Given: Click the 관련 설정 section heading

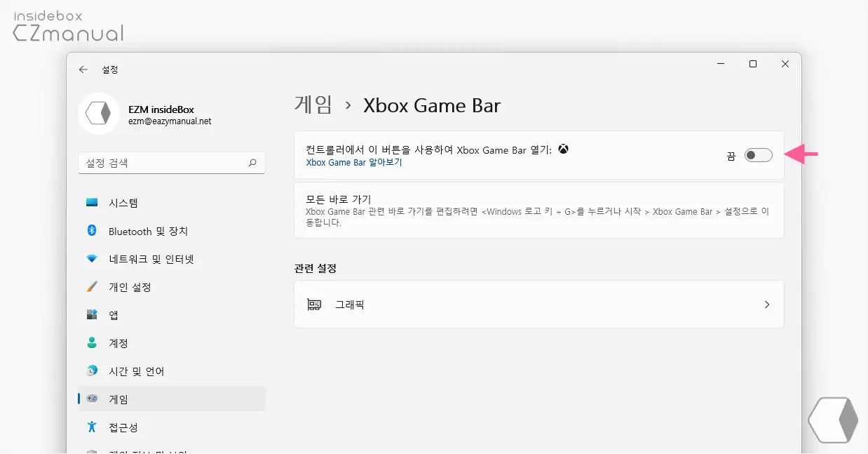Looking at the screenshot, I should (x=316, y=268).
